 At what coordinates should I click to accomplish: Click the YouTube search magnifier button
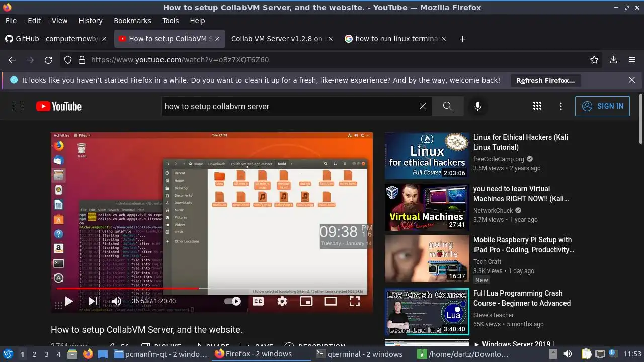(x=448, y=106)
